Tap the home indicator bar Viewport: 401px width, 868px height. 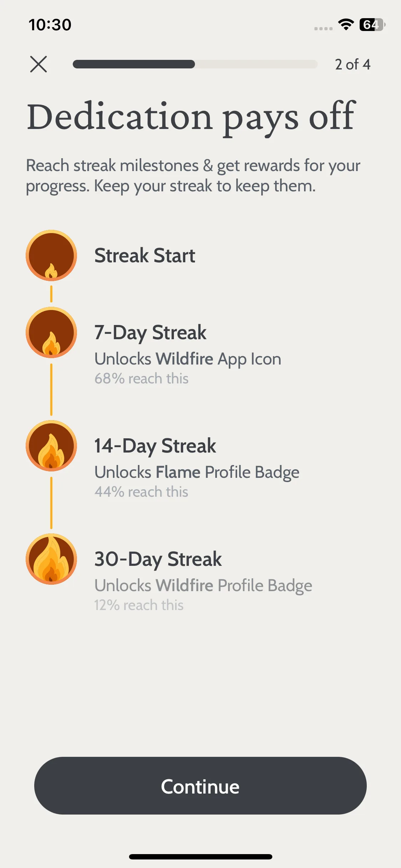(201, 857)
